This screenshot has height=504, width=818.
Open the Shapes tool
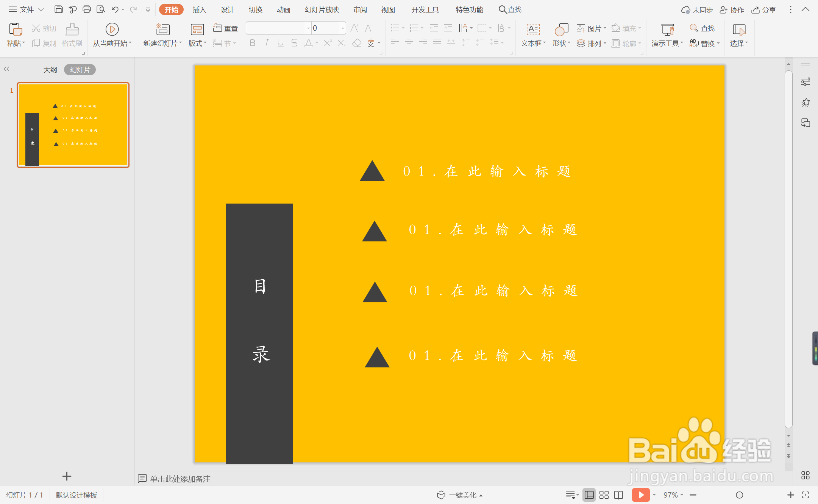click(561, 30)
